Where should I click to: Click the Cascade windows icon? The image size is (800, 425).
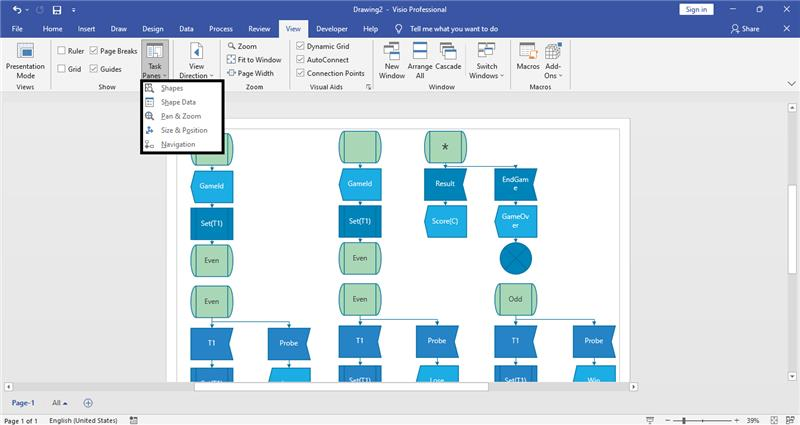pos(448,51)
